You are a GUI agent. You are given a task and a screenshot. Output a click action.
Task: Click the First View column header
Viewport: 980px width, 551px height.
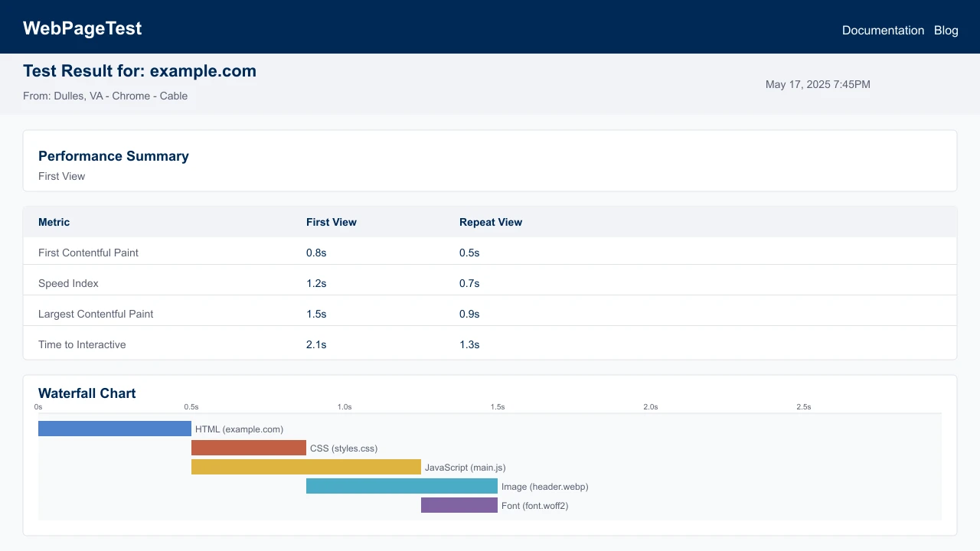click(x=332, y=222)
